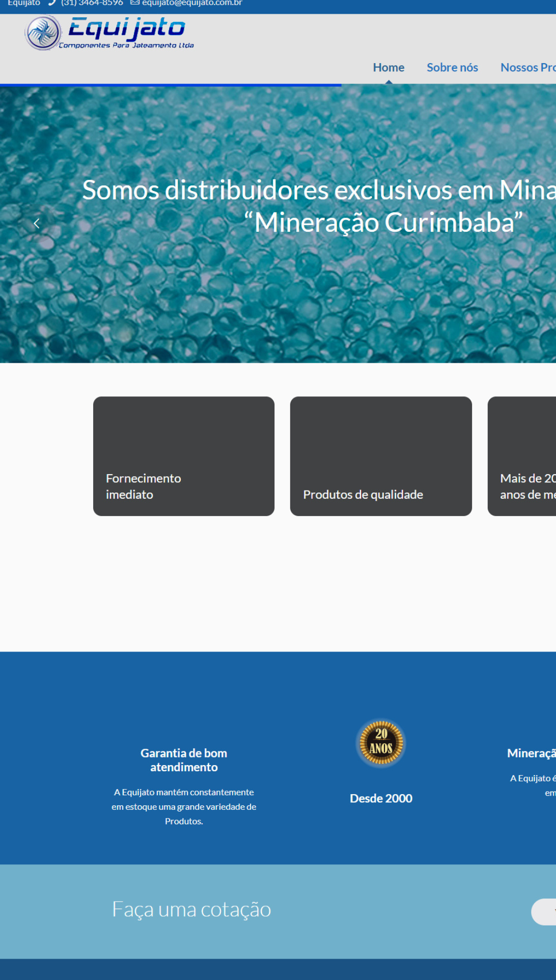Open the Home menu item
The width and height of the screenshot is (556, 980).
point(388,67)
